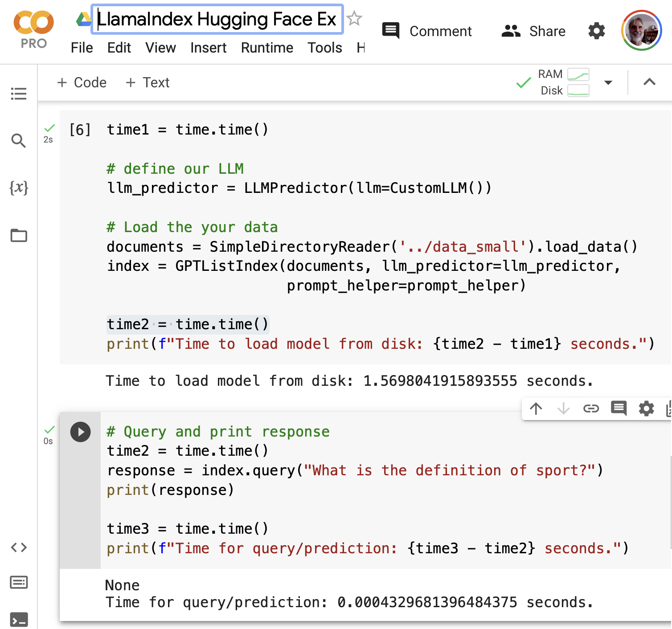
Task: Star this notebook
Action: (354, 19)
